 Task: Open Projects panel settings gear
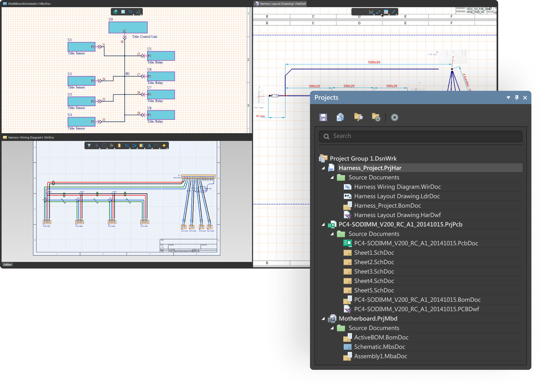(x=394, y=117)
